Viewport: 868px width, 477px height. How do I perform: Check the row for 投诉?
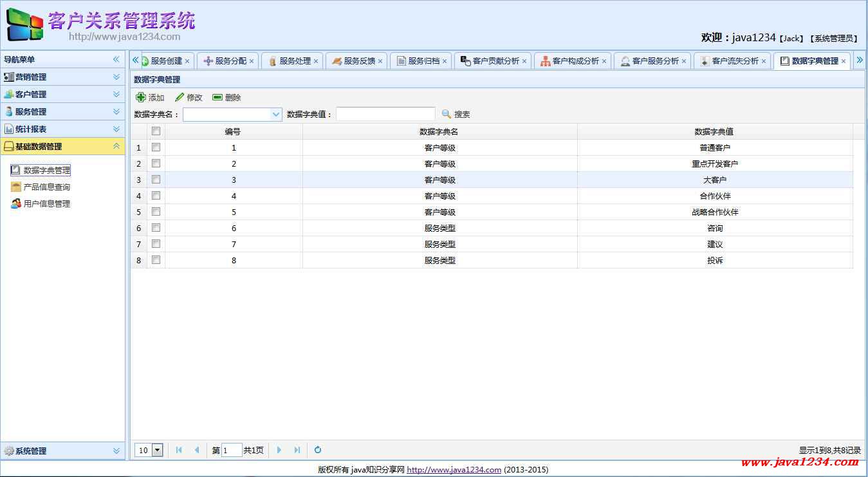(x=156, y=260)
